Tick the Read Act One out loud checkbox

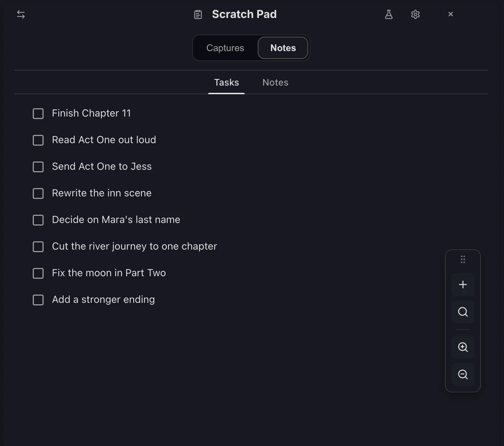pos(38,140)
